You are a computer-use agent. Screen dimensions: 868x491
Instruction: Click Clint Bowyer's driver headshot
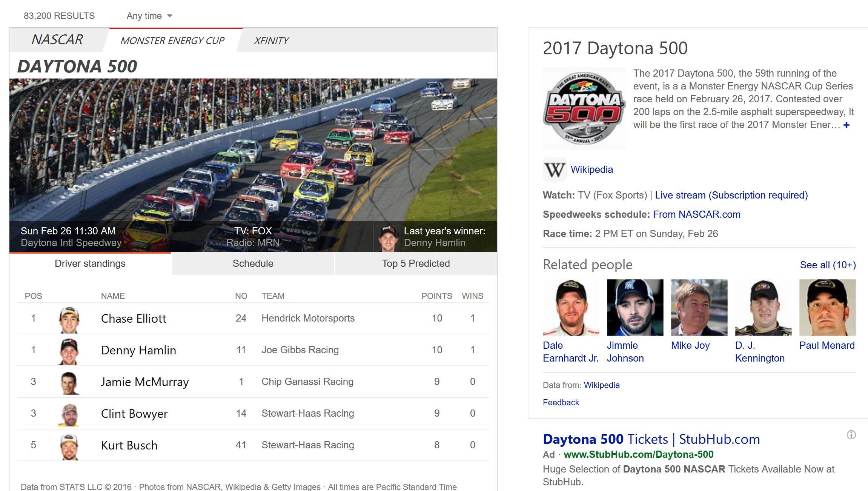coord(69,414)
